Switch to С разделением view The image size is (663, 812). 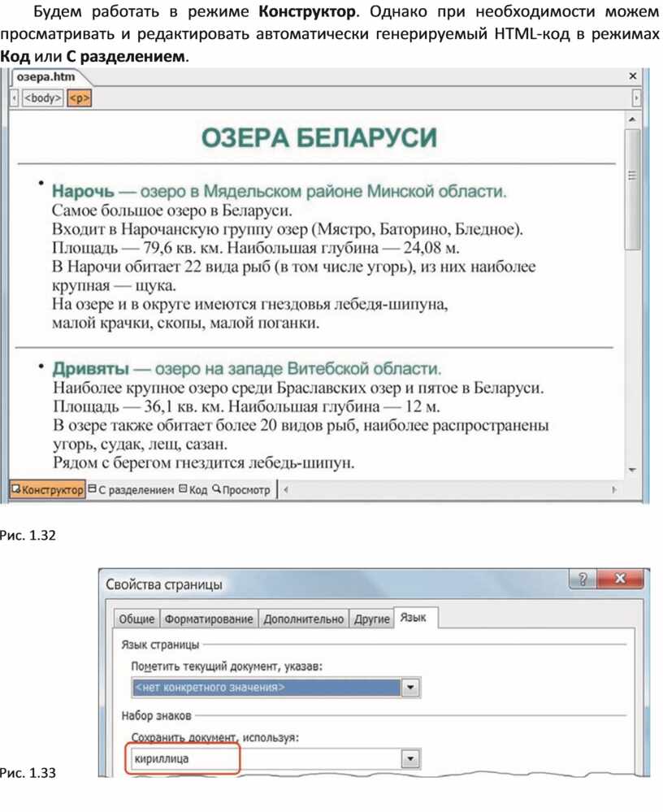[x=131, y=489]
